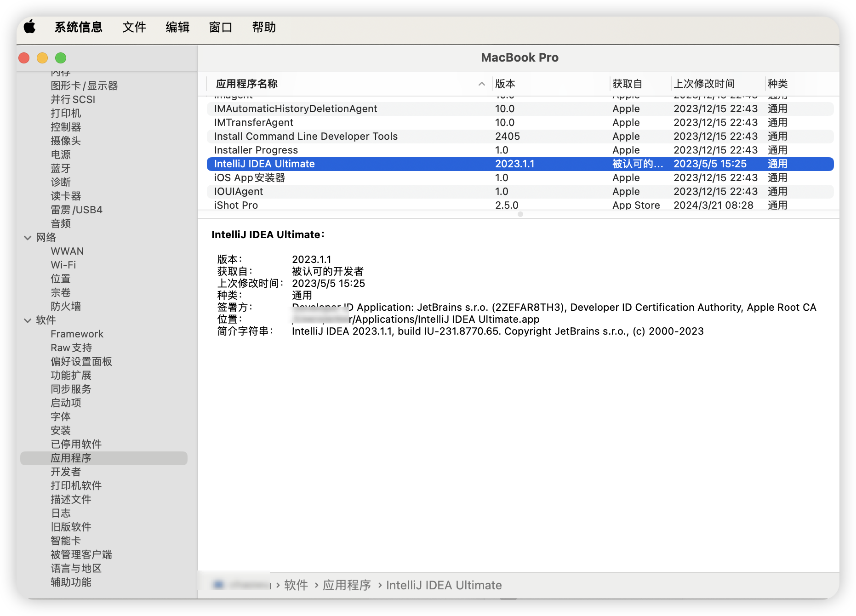
Task: Open the 窗口 menu
Action: 221,27
